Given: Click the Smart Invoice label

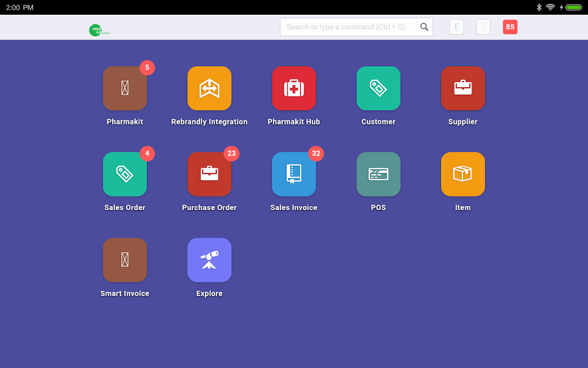Looking at the screenshot, I should pyautogui.click(x=125, y=293).
